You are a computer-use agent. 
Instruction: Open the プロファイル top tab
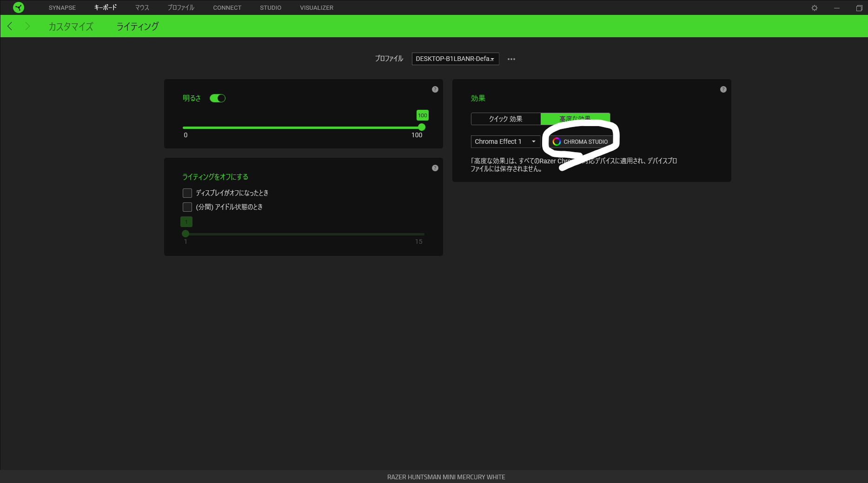(x=181, y=8)
